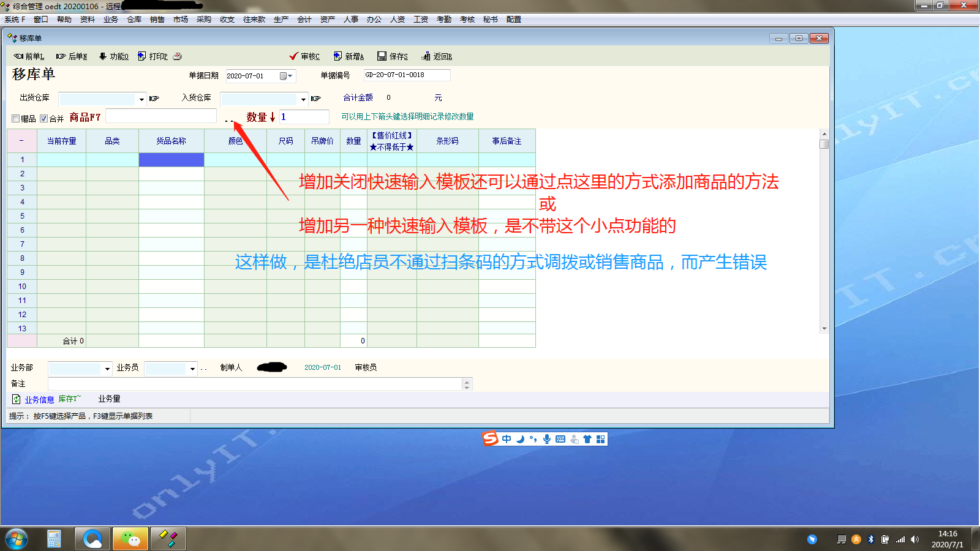Expand the 入货仓库 warehouse dropdown

click(x=303, y=99)
